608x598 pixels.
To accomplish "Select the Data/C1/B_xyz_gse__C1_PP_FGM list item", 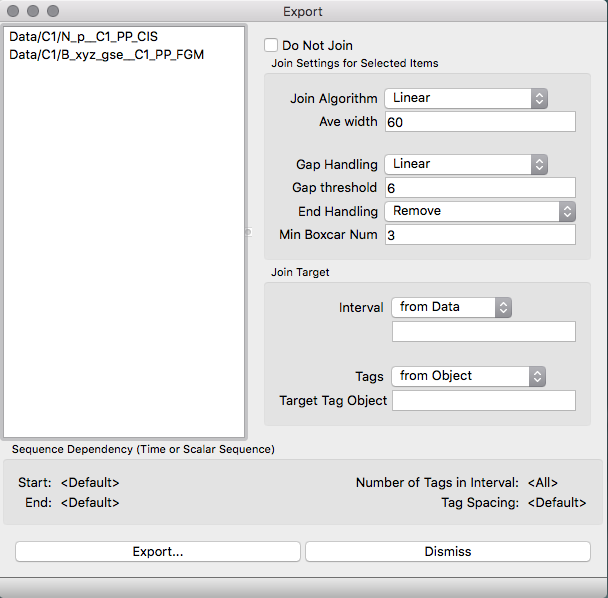I will pos(106,55).
